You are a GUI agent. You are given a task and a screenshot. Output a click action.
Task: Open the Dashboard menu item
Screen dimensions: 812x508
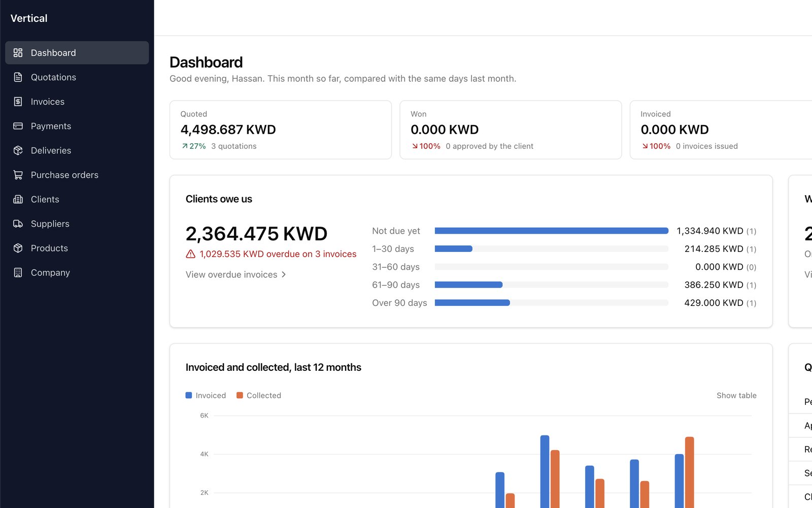(x=77, y=53)
